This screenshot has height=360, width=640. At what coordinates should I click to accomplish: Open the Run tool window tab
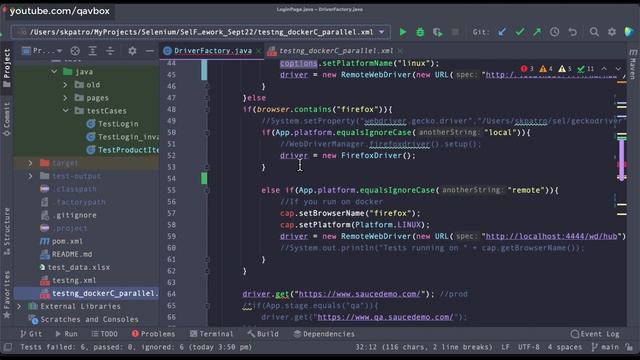(66, 334)
